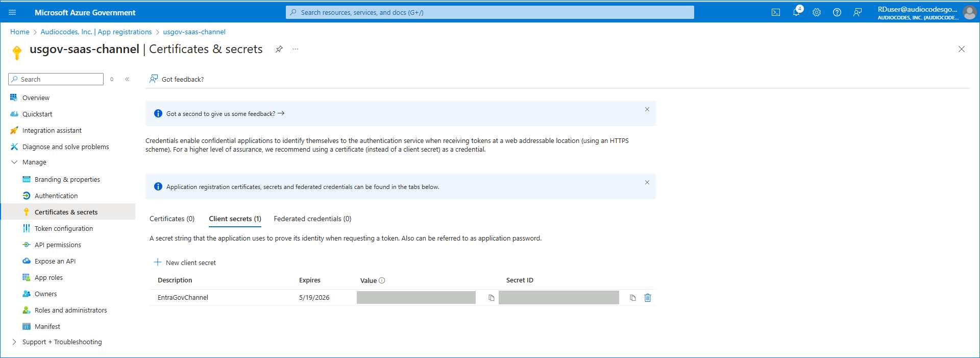Click the Expires column header

click(x=310, y=280)
